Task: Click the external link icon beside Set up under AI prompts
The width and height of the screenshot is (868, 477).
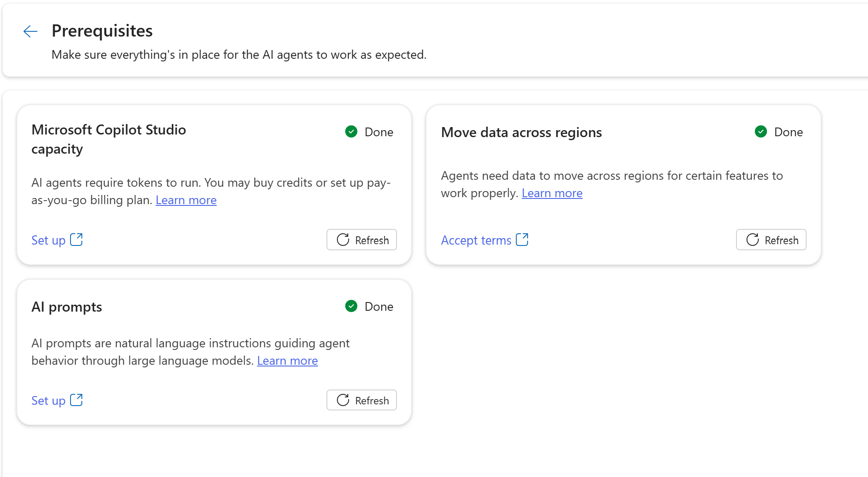Action: (x=77, y=400)
